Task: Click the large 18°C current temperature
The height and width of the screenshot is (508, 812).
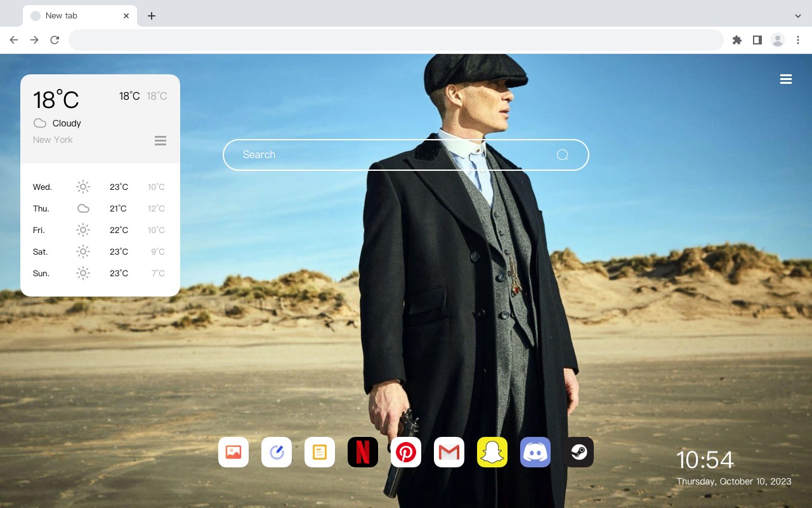Action: pos(56,99)
